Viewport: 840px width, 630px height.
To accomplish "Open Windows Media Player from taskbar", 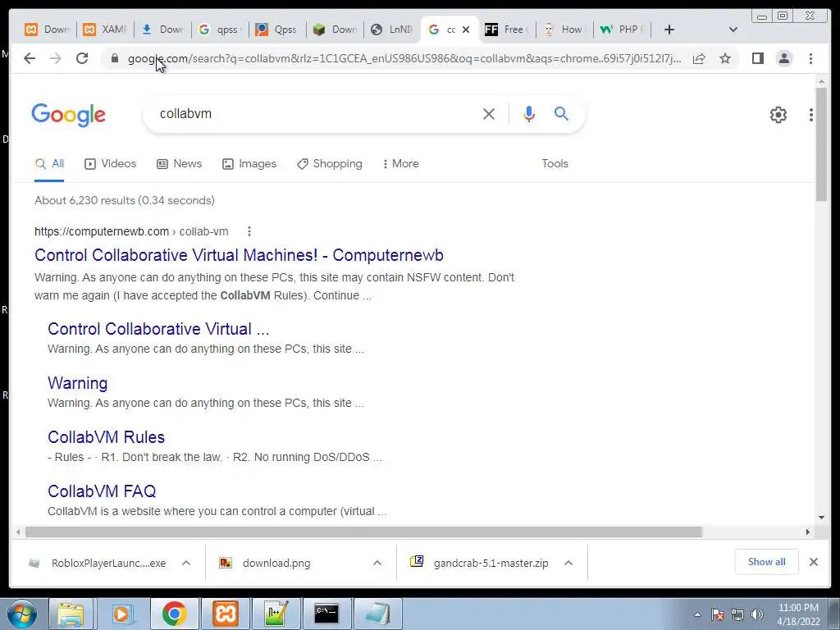I will [121, 614].
